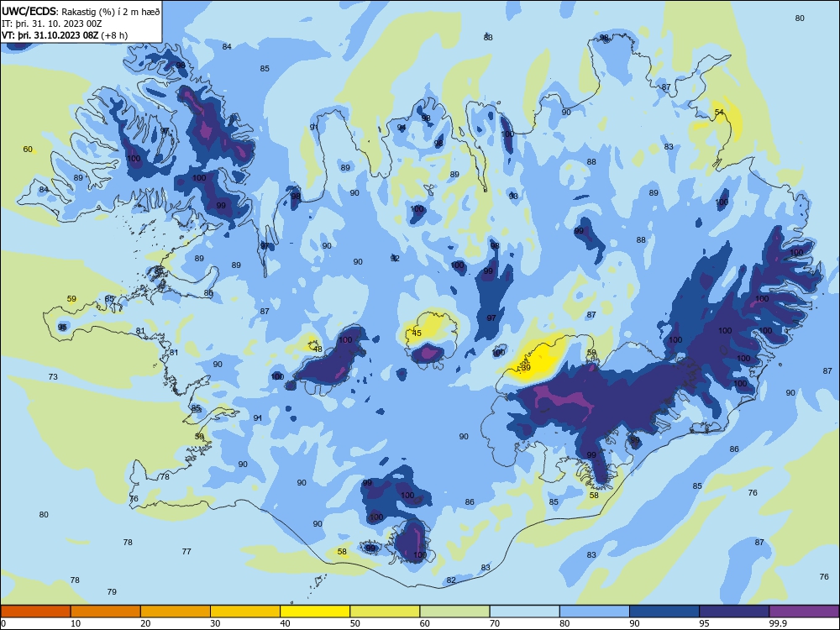Viewport: 840px width, 630px height.
Task: Click the navy 95–99.9 legend swatch
Action: [x=734, y=612]
